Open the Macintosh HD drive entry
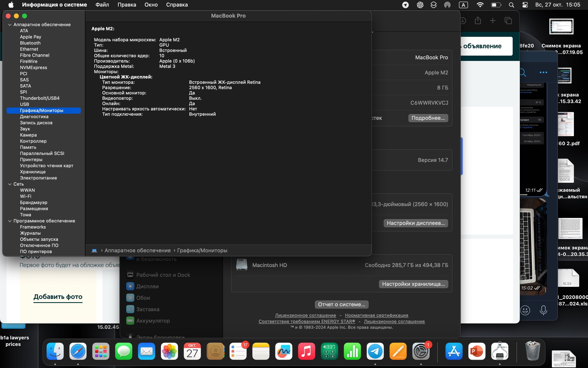This screenshot has width=588, height=368. click(342, 265)
